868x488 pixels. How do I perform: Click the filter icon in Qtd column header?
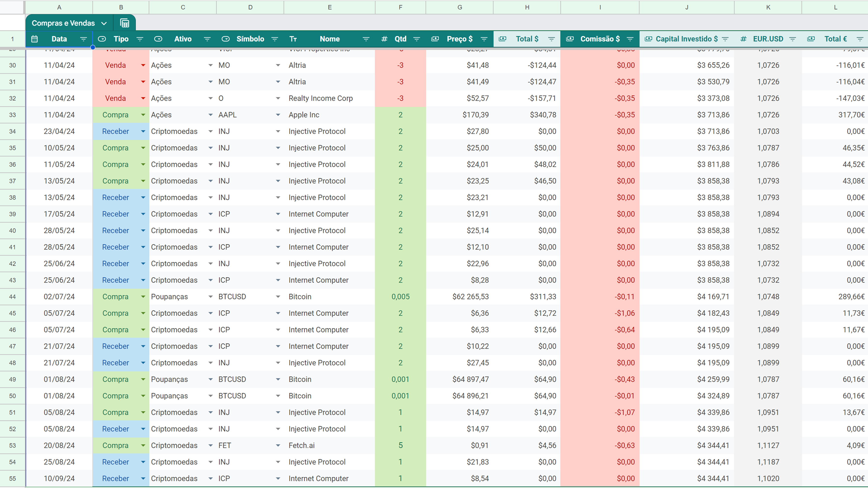[417, 39]
